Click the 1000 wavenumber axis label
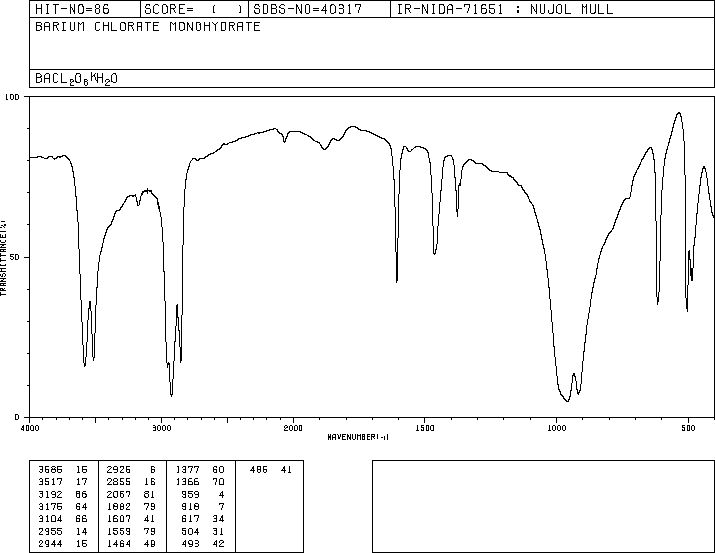 point(556,428)
